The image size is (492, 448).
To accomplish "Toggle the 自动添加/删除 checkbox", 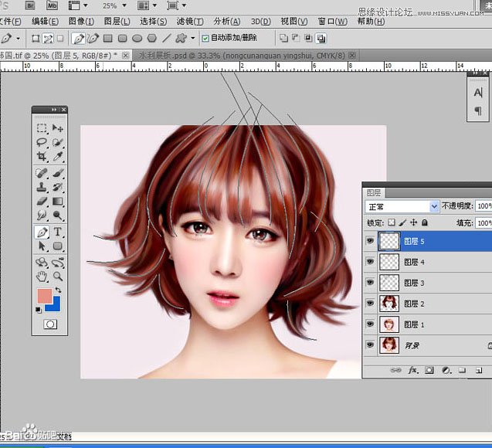I will 205,38.
